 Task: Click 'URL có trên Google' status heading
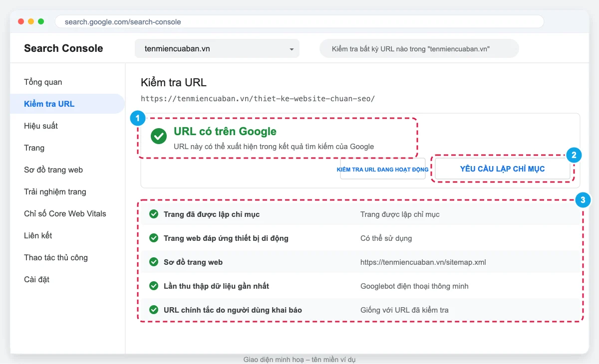225,132
